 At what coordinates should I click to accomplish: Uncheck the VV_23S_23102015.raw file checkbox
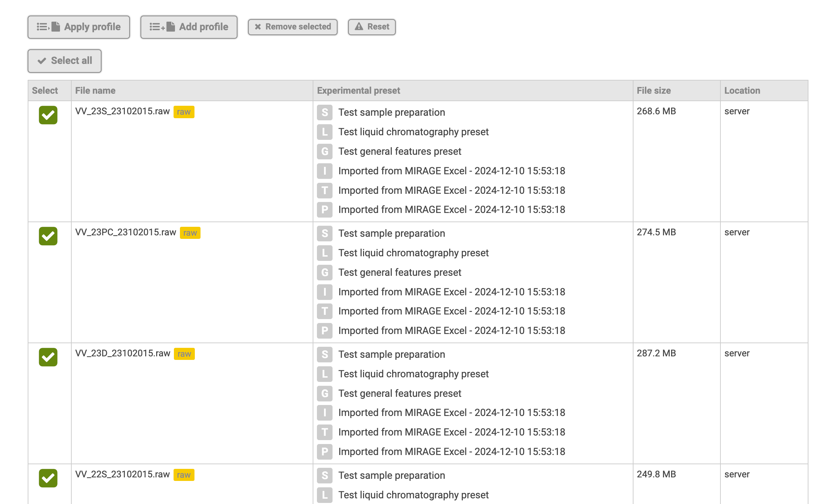pyautogui.click(x=48, y=115)
